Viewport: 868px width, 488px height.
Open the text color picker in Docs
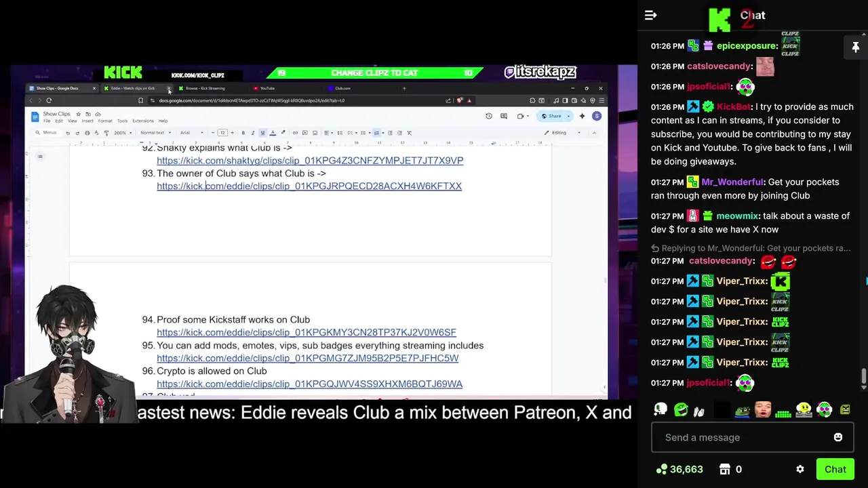click(273, 133)
